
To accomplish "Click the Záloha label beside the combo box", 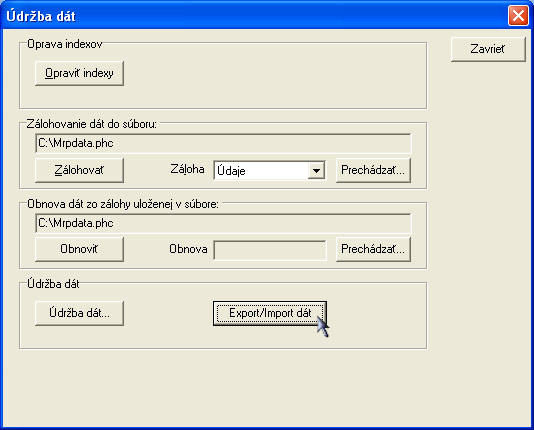I will point(187,169).
